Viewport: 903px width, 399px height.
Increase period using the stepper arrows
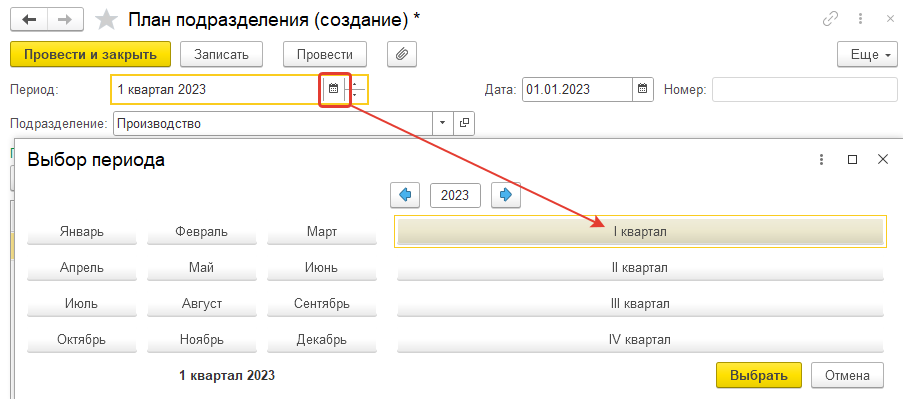click(355, 84)
